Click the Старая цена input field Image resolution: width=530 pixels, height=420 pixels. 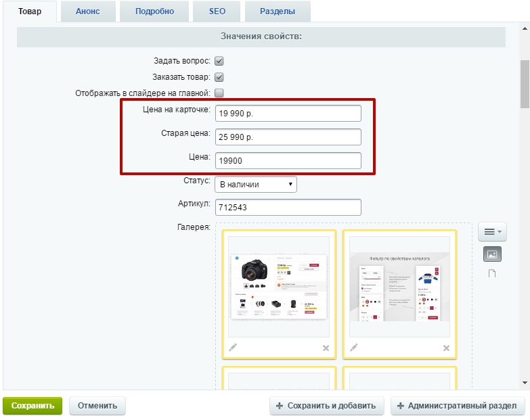pos(288,137)
